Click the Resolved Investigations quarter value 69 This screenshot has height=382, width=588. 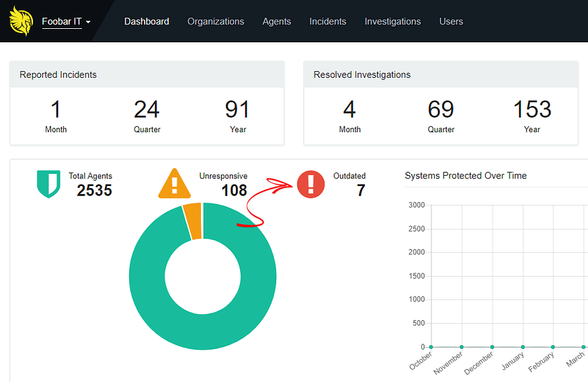click(441, 109)
